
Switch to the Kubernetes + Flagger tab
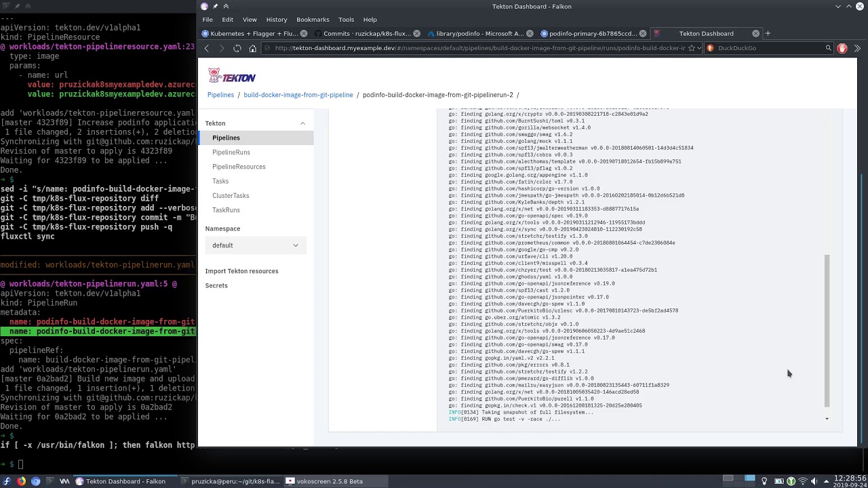coord(254,33)
